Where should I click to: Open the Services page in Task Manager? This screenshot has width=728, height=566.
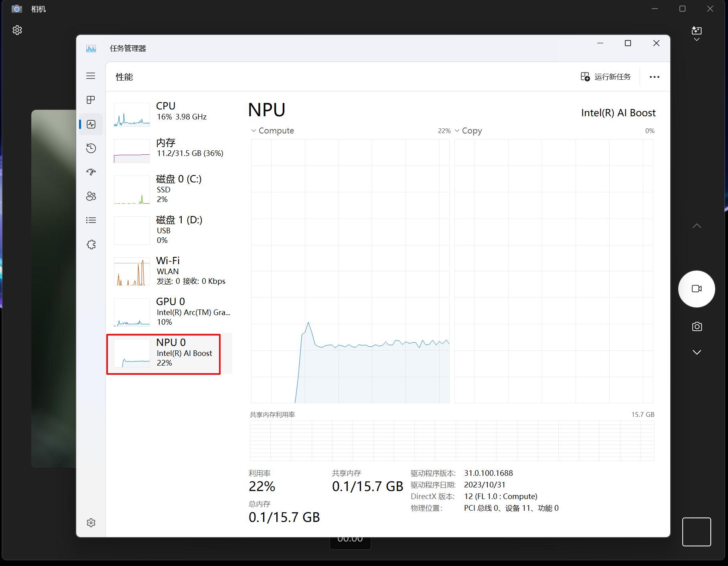[x=91, y=244]
